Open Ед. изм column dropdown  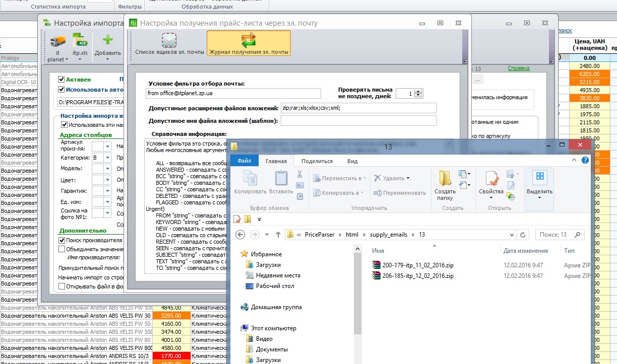108,202
